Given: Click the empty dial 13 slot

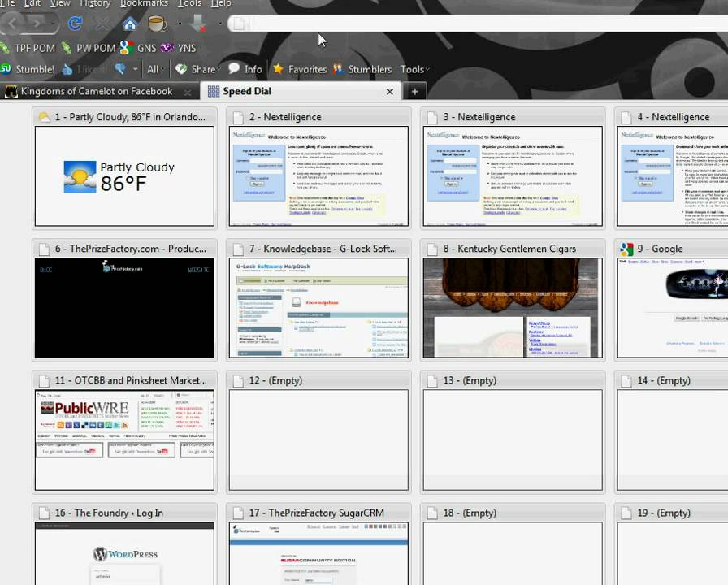Looking at the screenshot, I should coord(513,440).
